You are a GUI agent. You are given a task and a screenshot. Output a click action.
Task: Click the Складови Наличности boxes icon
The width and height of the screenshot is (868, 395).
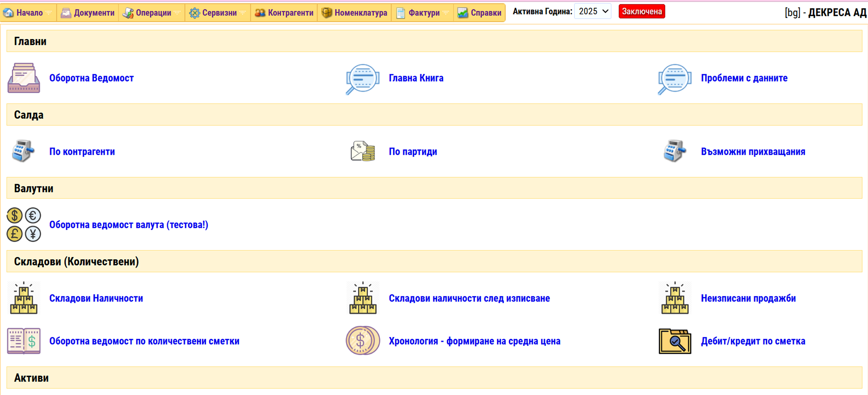click(x=24, y=298)
